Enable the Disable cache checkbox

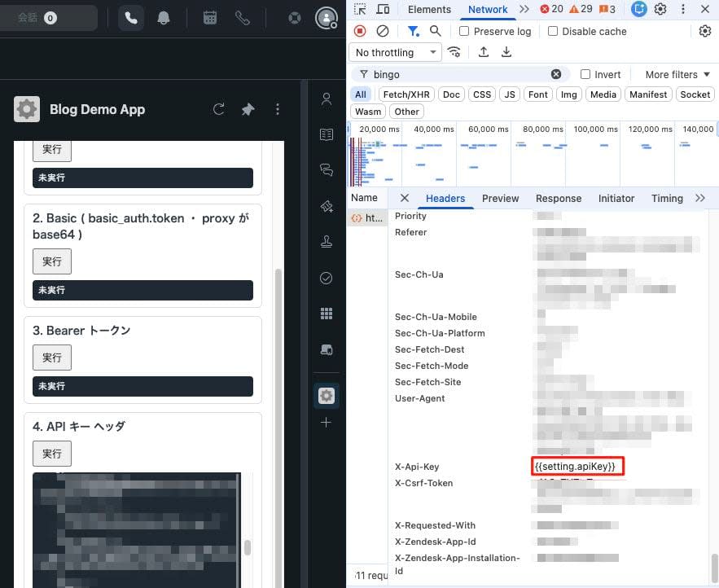pos(553,31)
